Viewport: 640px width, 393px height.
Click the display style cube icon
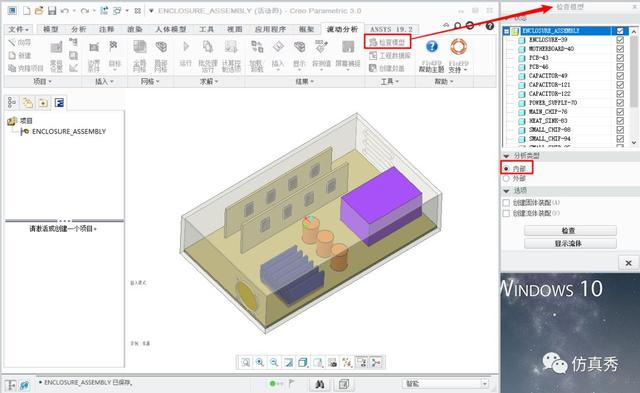tap(303, 362)
